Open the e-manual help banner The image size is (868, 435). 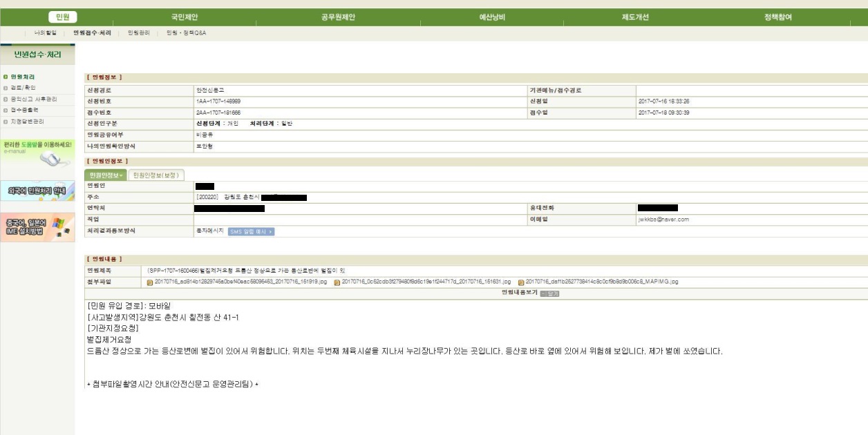(37, 153)
